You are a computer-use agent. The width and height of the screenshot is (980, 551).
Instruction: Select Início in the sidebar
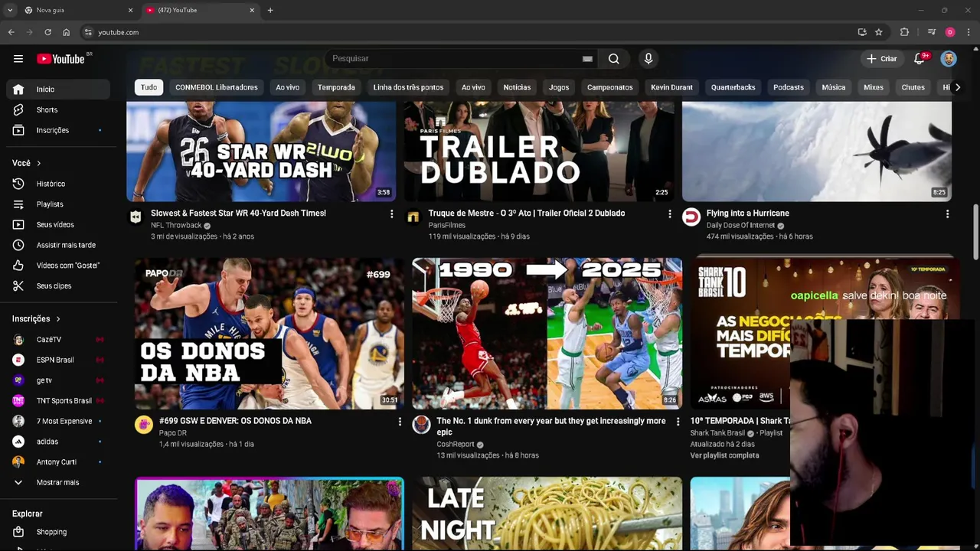point(58,90)
